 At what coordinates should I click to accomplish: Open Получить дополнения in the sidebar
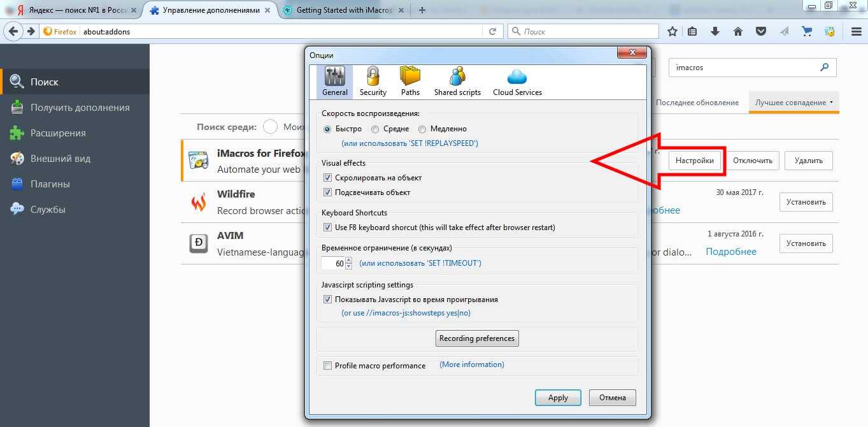pyautogui.click(x=75, y=107)
